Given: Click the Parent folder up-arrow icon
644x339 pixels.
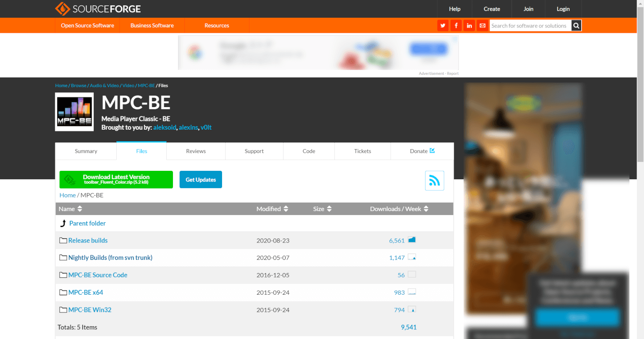Looking at the screenshot, I should [63, 223].
